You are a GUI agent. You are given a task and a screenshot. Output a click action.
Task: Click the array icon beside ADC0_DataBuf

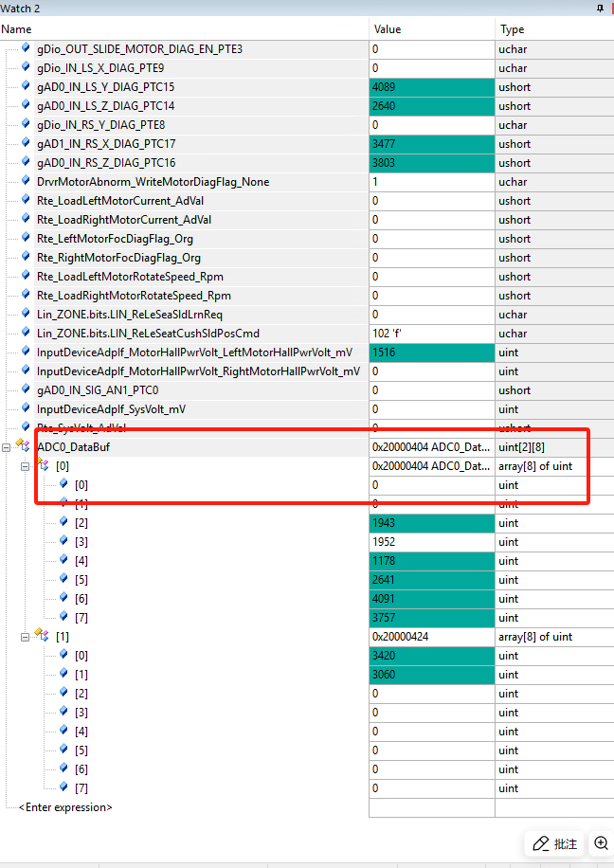(23, 444)
